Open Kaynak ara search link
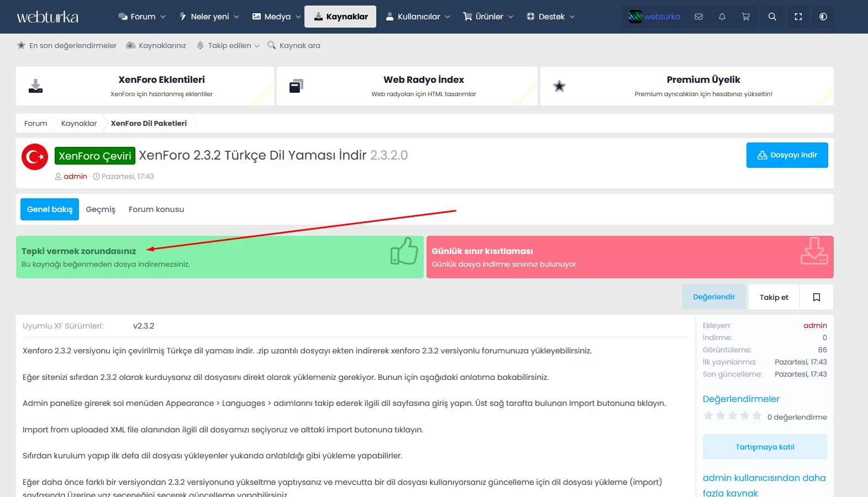This screenshot has width=868, height=497. point(294,45)
